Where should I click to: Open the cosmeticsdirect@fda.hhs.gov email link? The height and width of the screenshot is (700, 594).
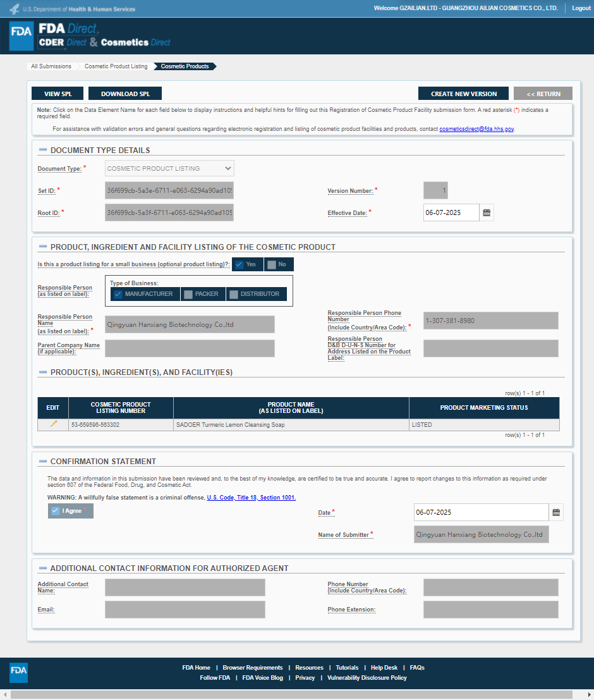tap(476, 128)
